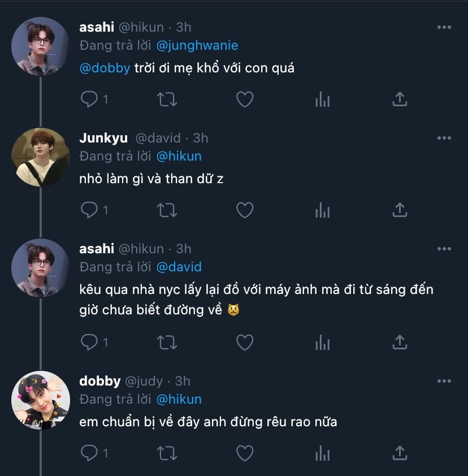This screenshot has height=476, width=468.
Task: Retweet asahi's tweet about nyc's house
Action: click(x=166, y=342)
